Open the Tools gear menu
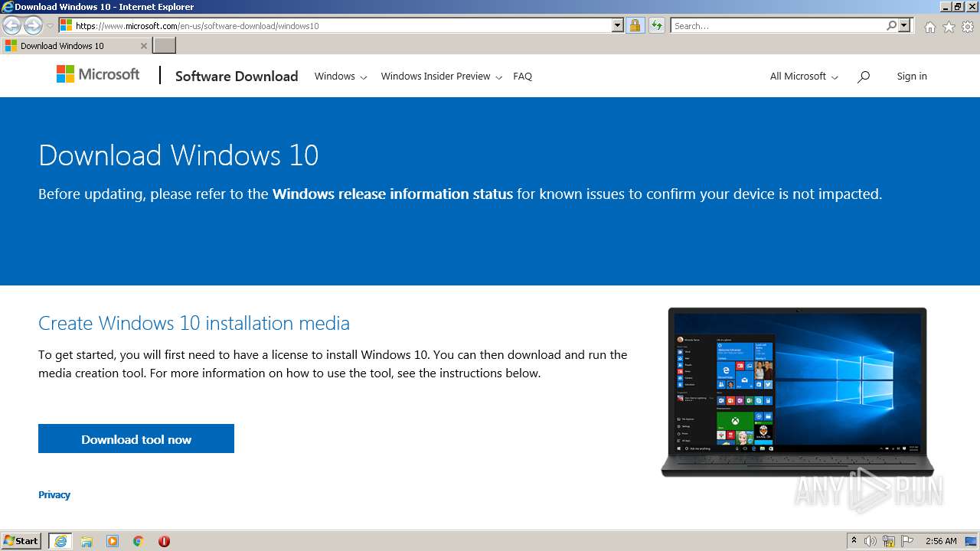The width and height of the screenshot is (980, 551). 967,27
